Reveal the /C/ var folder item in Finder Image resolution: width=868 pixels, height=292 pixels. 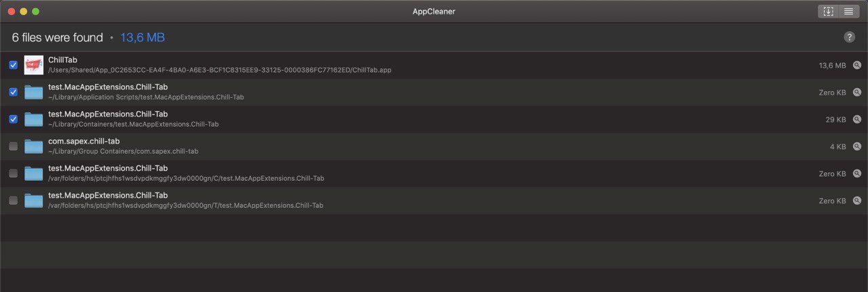point(857,173)
